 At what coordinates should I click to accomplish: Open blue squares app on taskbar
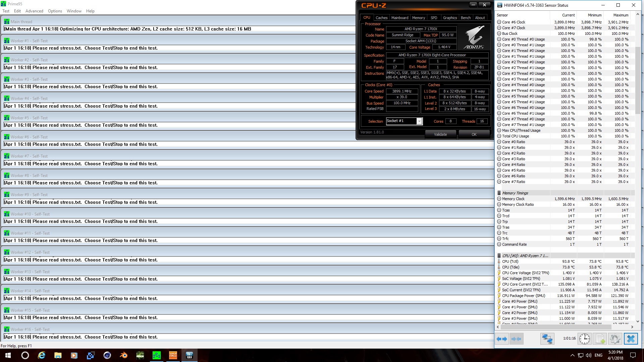[x=91, y=355]
